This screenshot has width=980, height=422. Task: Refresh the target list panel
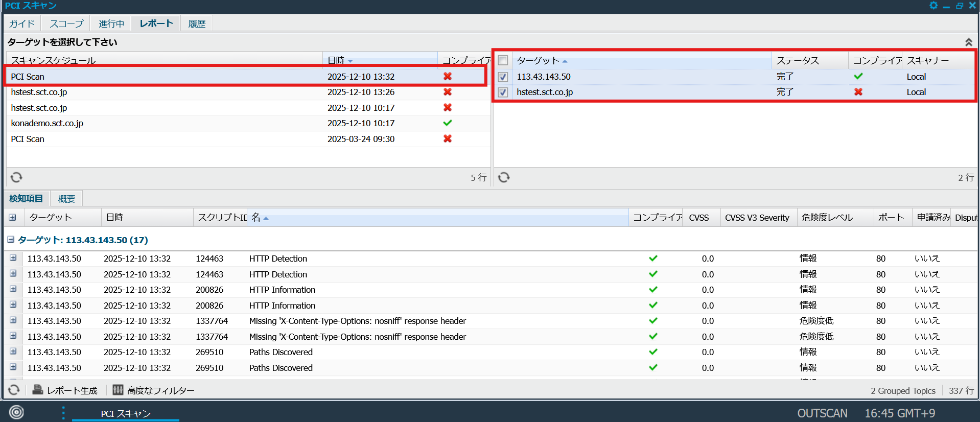[x=504, y=177]
